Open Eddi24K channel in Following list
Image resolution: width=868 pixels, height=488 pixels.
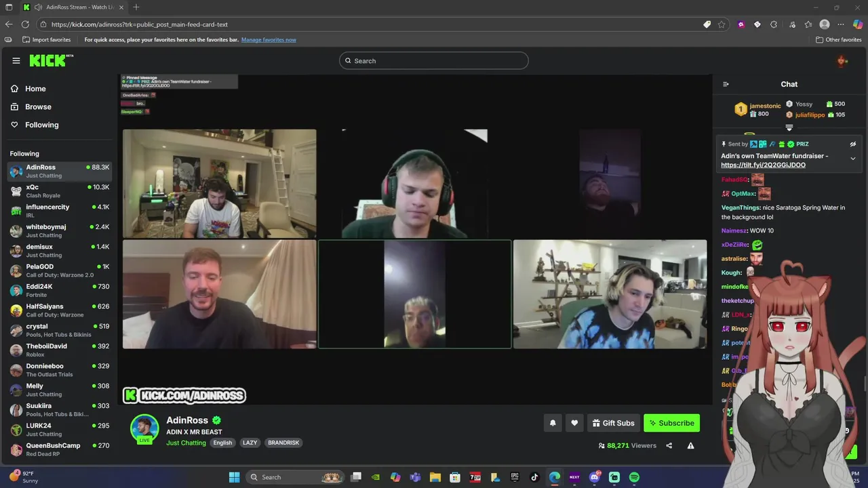59,290
